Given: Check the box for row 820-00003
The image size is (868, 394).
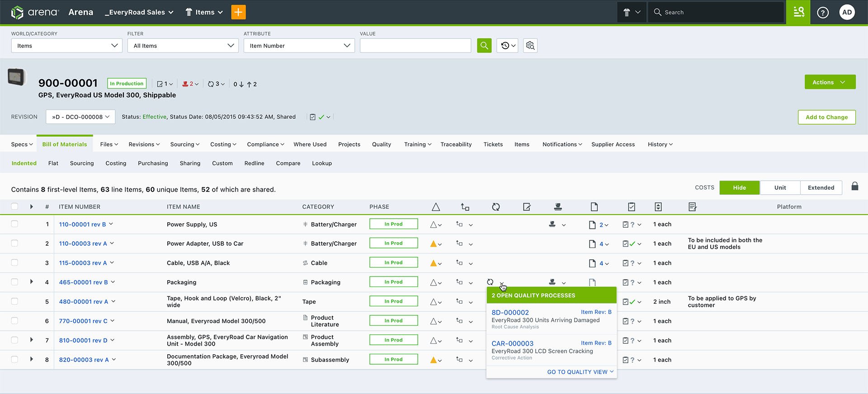Looking at the screenshot, I should point(14,360).
